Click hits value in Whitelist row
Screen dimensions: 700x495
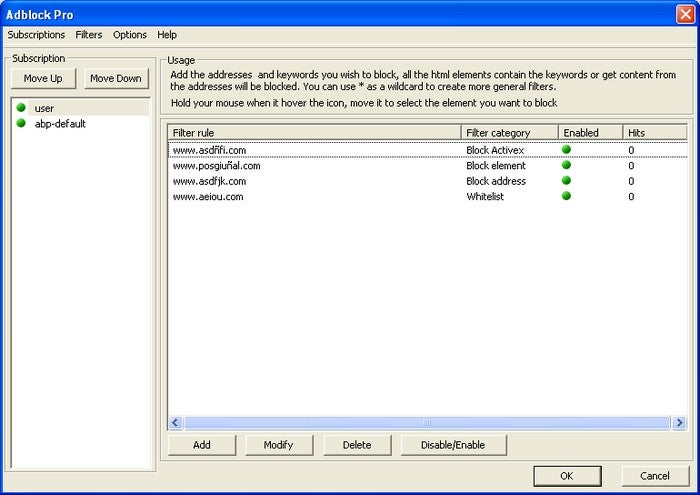click(631, 197)
